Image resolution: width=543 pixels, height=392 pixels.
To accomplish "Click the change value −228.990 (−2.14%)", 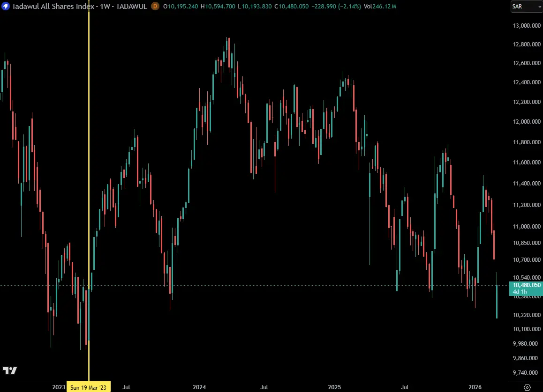I will click(x=336, y=6).
